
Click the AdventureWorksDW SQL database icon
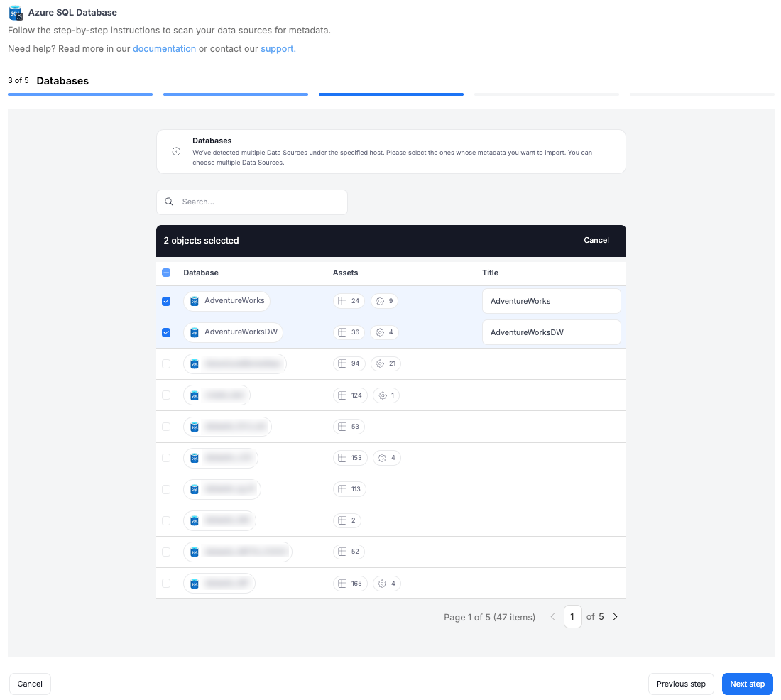195,332
